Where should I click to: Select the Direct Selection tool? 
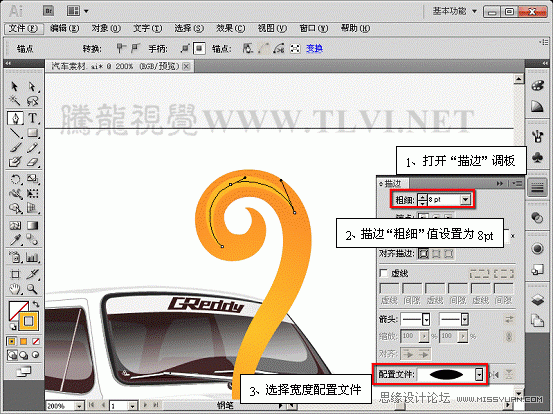pos(32,86)
